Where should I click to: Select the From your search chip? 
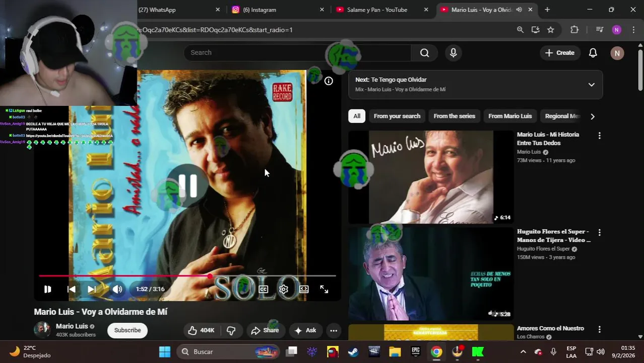[x=397, y=116]
